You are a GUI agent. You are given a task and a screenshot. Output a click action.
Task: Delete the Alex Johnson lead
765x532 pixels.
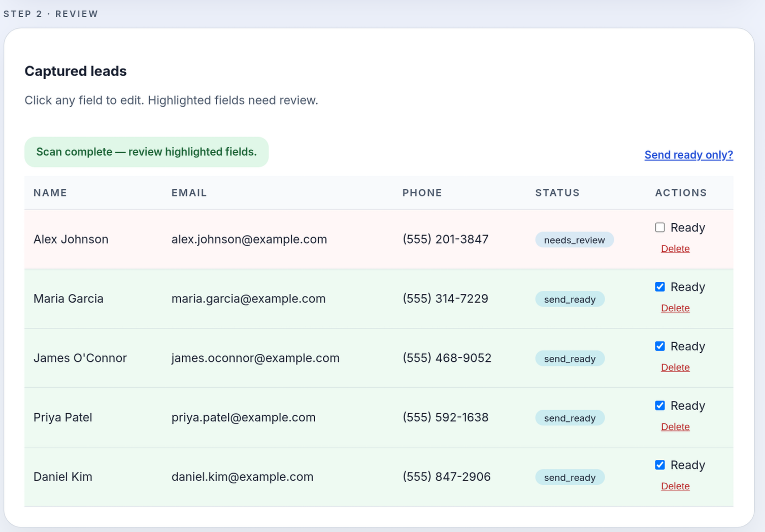tap(675, 249)
